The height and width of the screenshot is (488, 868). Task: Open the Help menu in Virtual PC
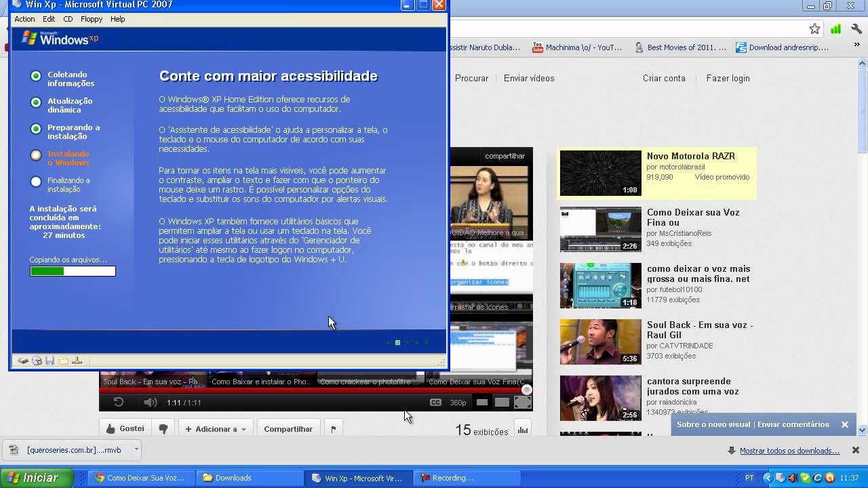click(x=118, y=19)
